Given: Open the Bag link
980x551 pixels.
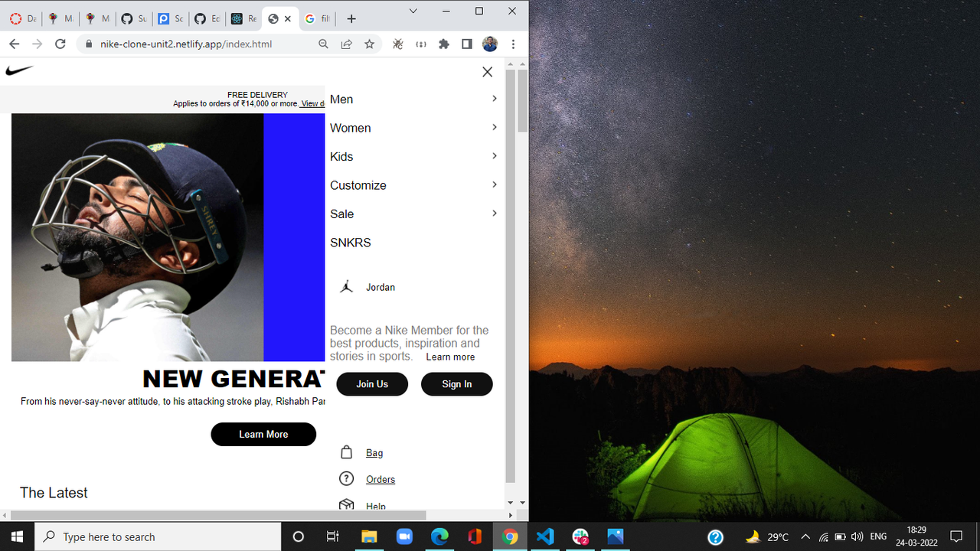Looking at the screenshot, I should pyautogui.click(x=374, y=453).
